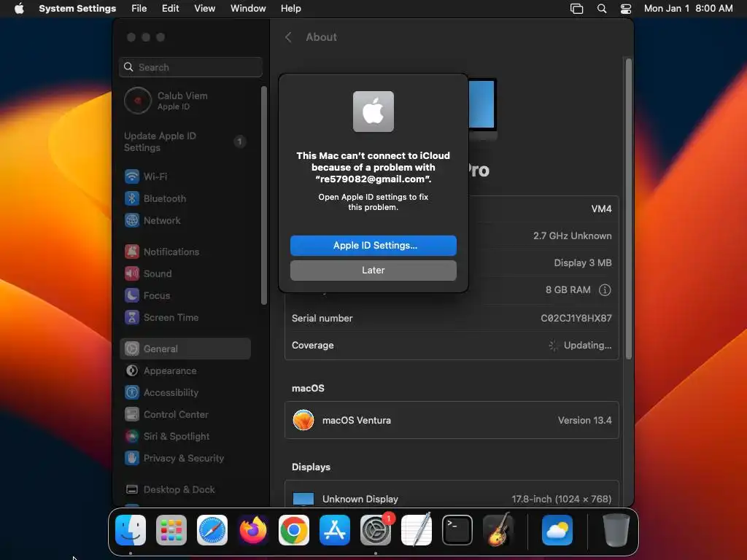Dismiss the dialog with Later
This screenshot has width=747, height=560.
[373, 270]
